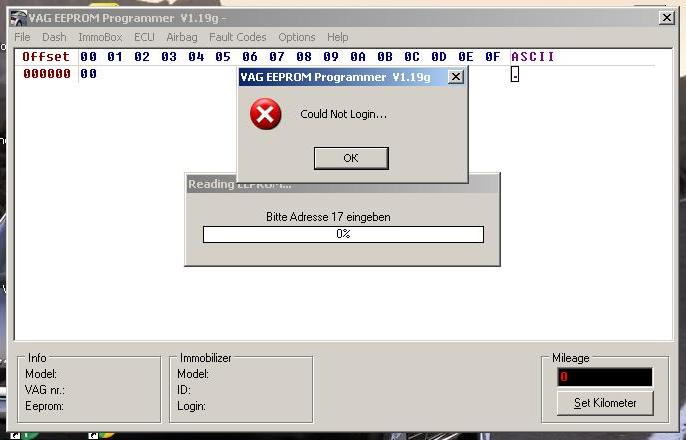
Task: Click the Offset column header
Action: [46, 57]
